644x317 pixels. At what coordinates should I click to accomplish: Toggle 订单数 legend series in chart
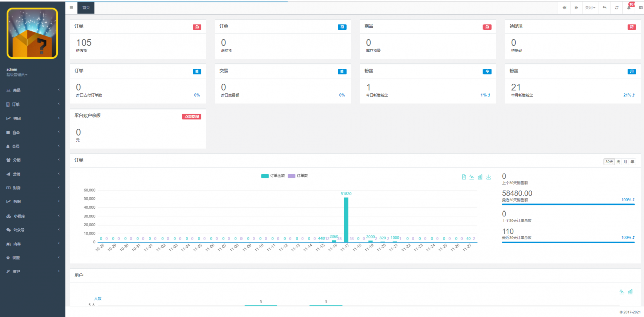tap(300, 176)
